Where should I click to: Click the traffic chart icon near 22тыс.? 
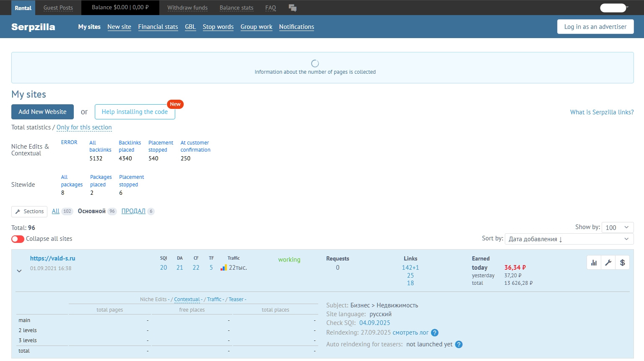(x=223, y=268)
